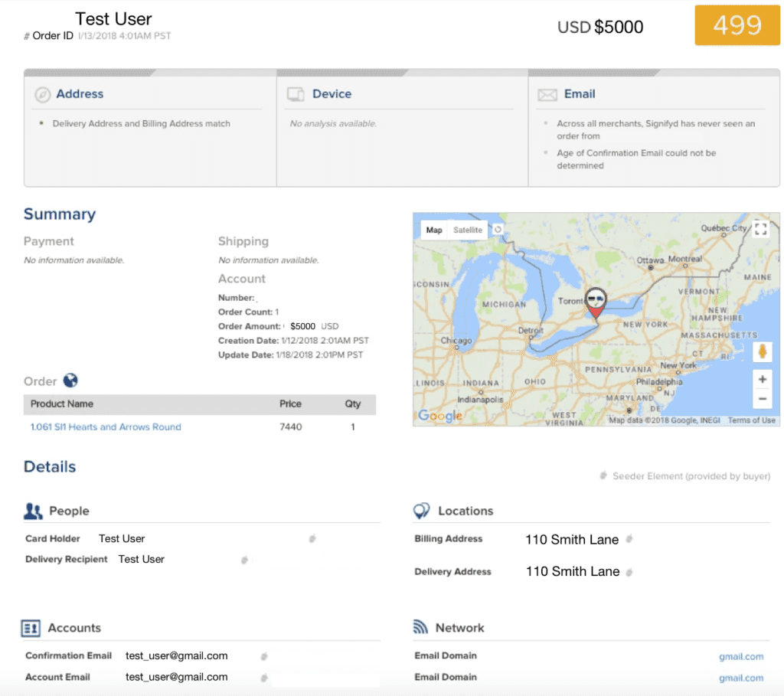Switch to the Map view tab
This screenshot has height=696, width=784.
pyautogui.click(x=434, y=230)
